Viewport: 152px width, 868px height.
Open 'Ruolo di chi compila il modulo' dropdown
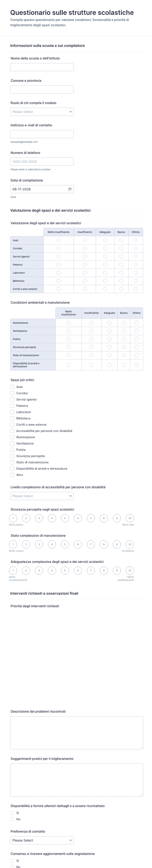(x=42, y=111)
